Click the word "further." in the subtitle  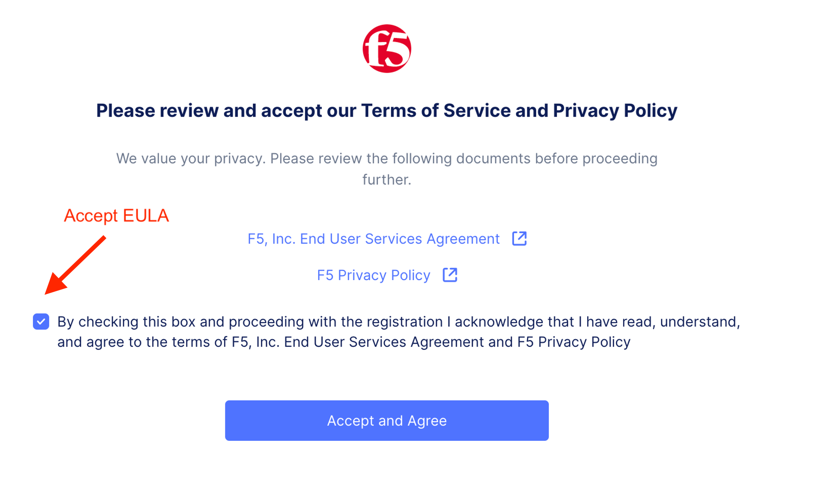tap(387, 180)
